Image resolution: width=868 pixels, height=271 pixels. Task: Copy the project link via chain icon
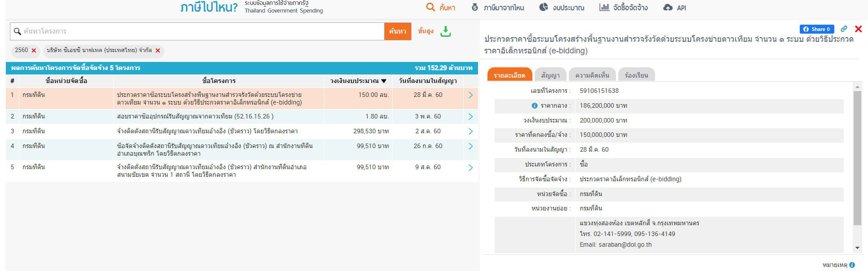coord(844,29)
